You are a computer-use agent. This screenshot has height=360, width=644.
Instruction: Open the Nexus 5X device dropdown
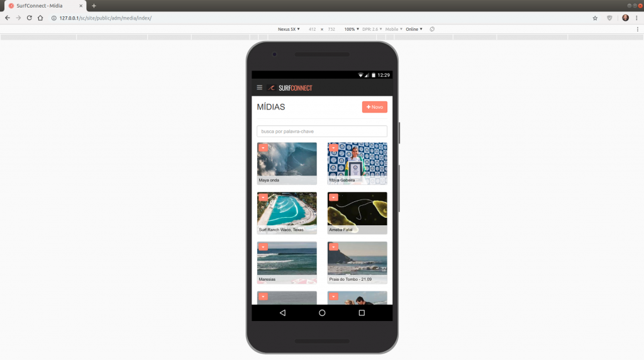coord(289,29)
